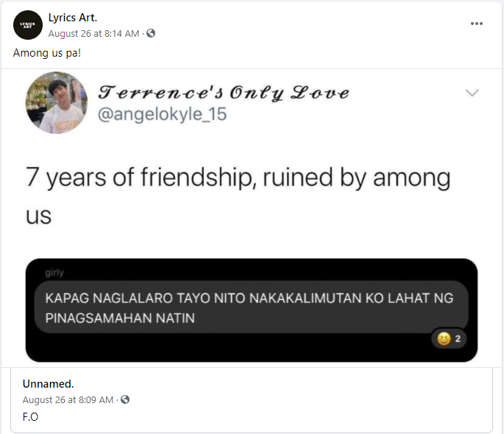Click the @angelokyle_15 handle
This screenshot has width=504, height=434.
163,114
